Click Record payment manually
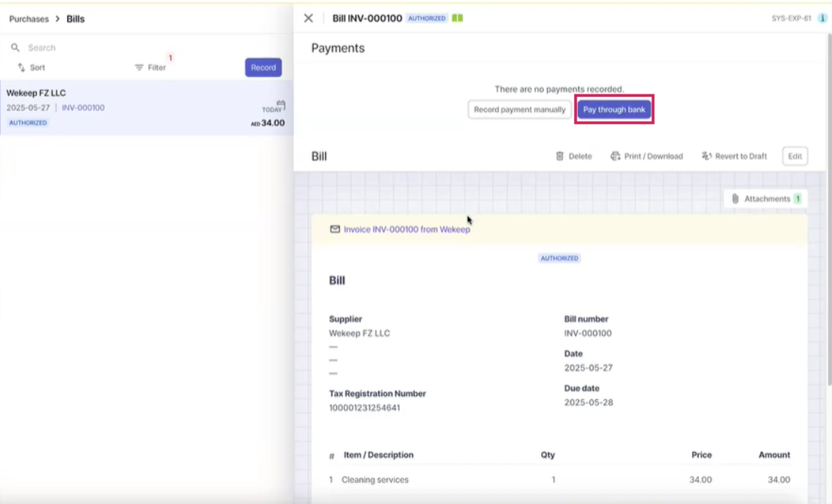The image size is (832, 504). point(519,110)
